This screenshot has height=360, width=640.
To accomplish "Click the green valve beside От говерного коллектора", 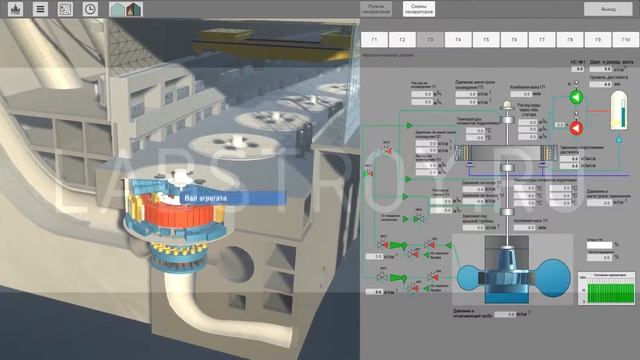I will pos(418,219).
